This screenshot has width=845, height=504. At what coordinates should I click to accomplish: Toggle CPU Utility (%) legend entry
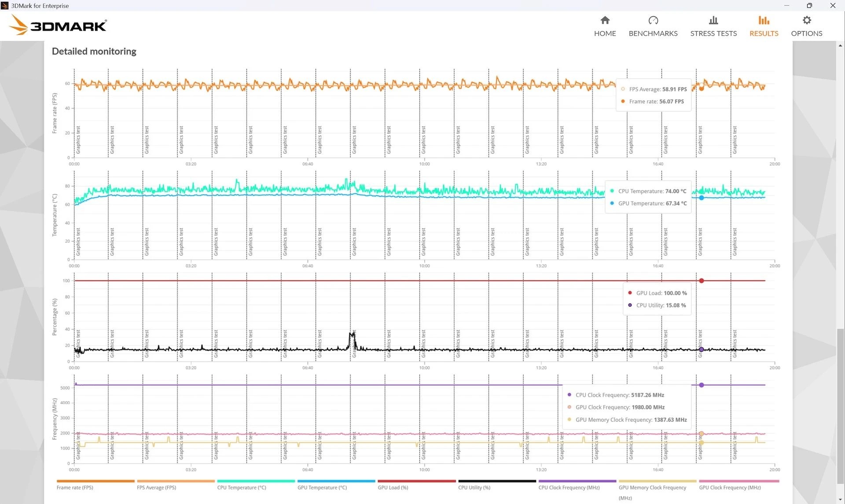[x=474, y=487]
